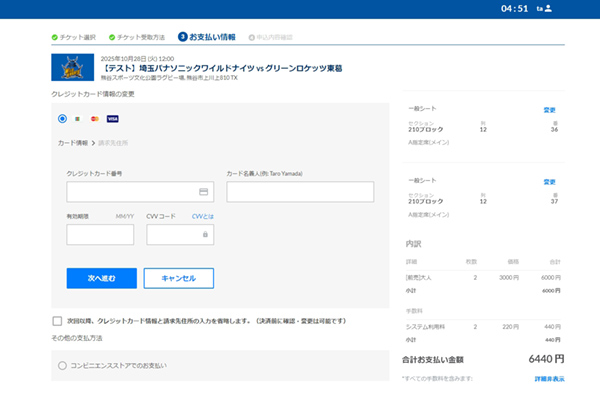Viewport: 600px width, 408px height.
Task: Click lock icon in CVV field
Action: click(x=205, y=234)
